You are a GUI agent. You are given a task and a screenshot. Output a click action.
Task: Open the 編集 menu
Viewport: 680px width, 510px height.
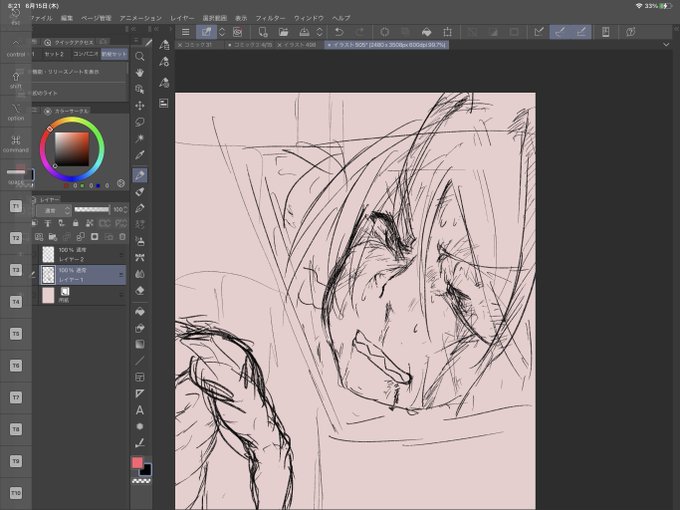point(67,18)
